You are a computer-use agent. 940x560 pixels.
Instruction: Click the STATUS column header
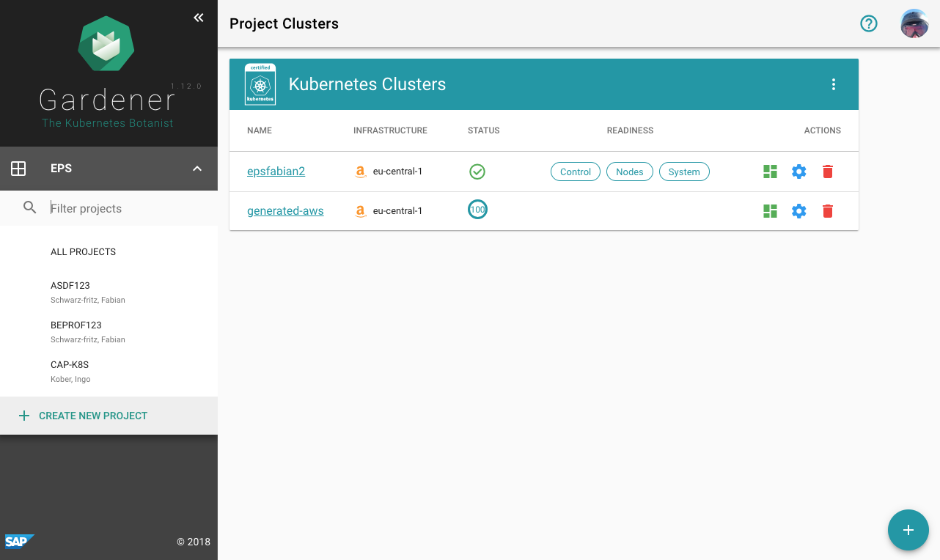484,130
